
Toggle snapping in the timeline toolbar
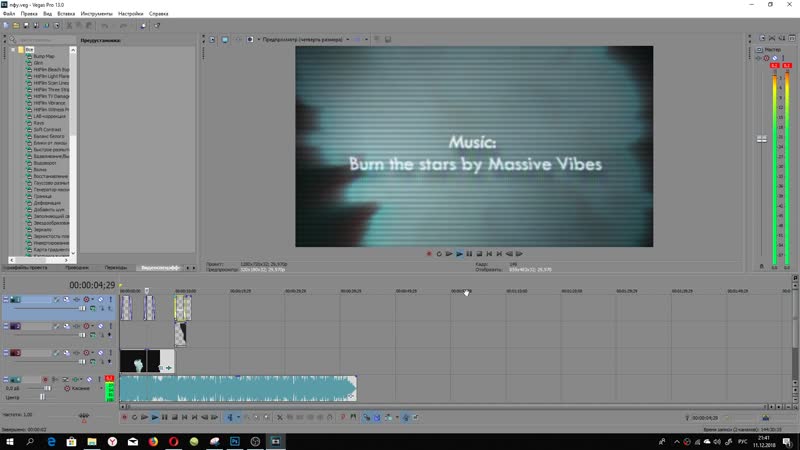366,417
